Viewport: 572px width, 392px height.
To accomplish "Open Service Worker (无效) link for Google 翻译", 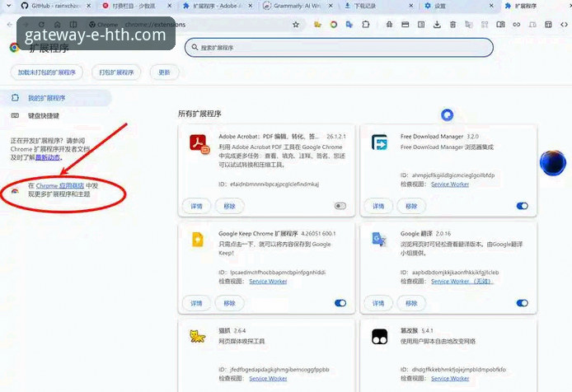I will 462,281.
